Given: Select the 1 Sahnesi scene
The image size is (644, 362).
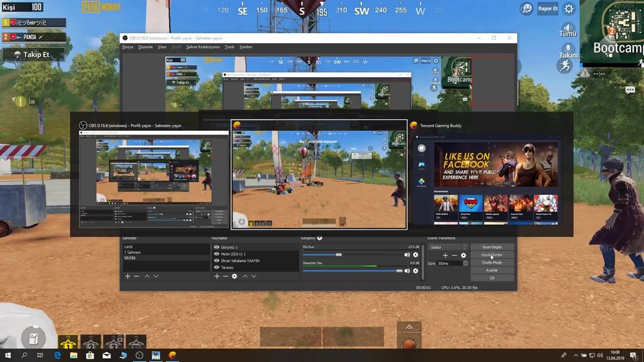Looking at the screenshot, I should [166, 252].
